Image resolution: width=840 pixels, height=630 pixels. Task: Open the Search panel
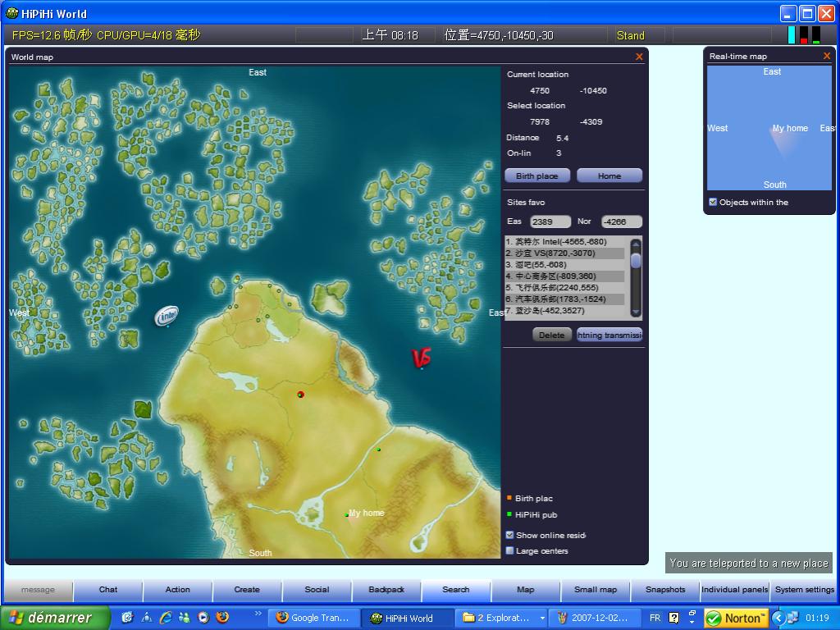tap(456, 590)
